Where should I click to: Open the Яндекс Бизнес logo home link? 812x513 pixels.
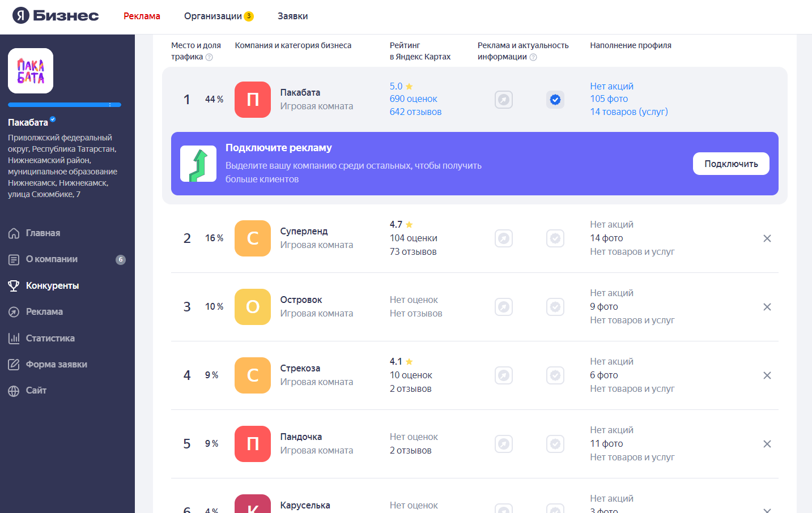click(x=56, y=16)
